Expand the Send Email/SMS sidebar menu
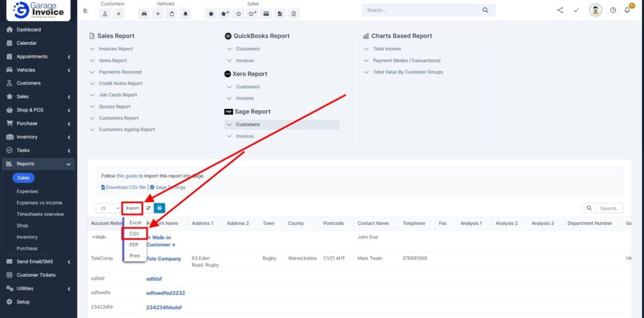Viewport: 644px width, 318px height. (x=38, y=261)
